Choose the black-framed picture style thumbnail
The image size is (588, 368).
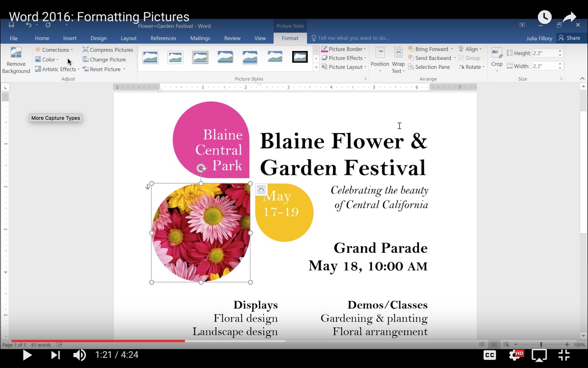point(300,57)
